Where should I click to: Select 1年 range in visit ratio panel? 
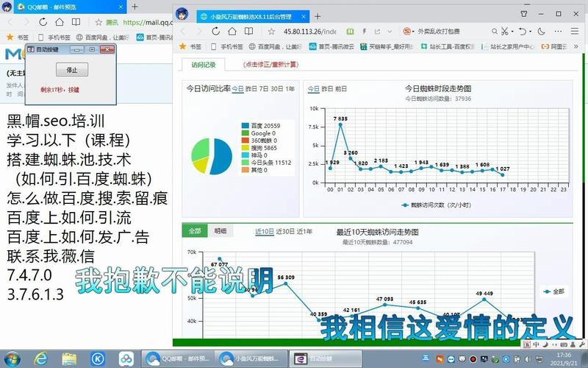click(290, 89)
